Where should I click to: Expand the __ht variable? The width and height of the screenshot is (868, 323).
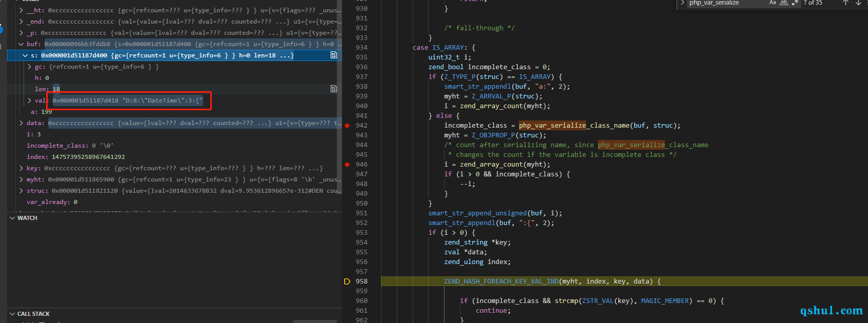[21, 10]
